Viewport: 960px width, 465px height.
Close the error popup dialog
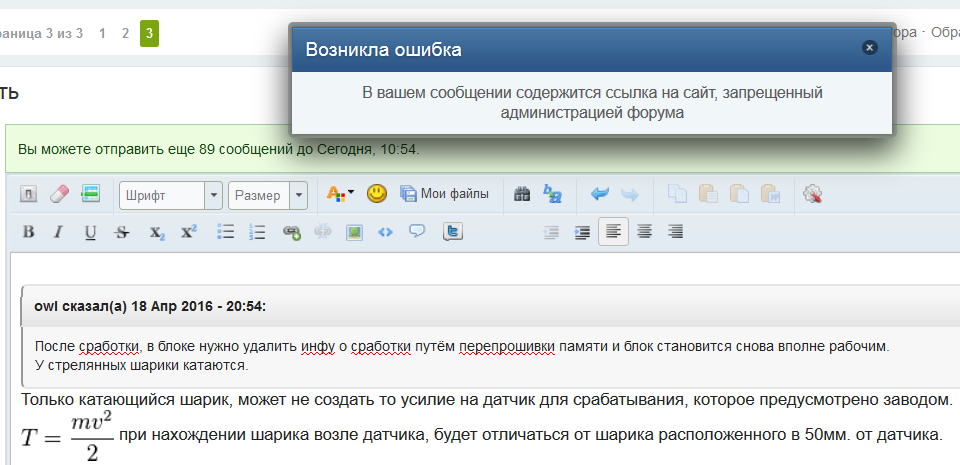pos(869,47)
